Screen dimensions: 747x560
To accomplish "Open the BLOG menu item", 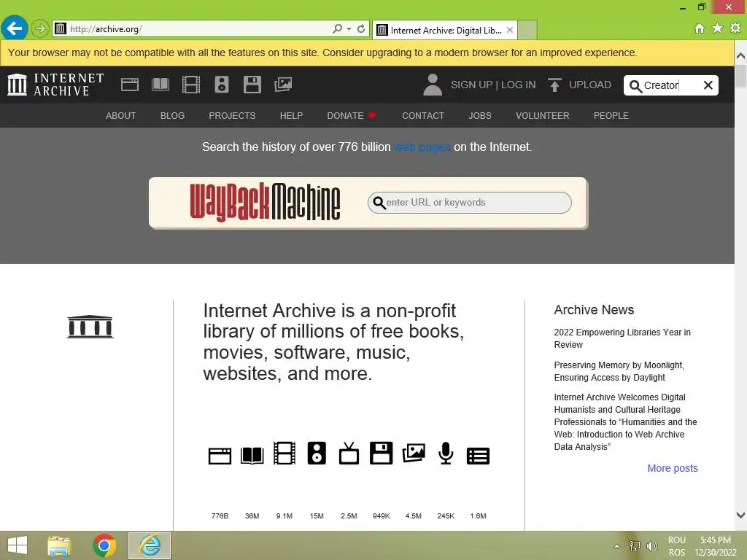I will (172, 116).
